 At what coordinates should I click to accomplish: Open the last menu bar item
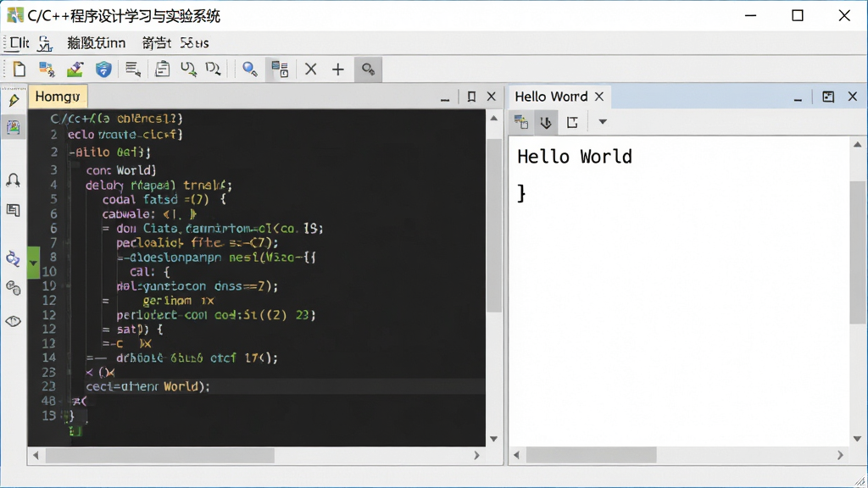click(x=194, y=42)
